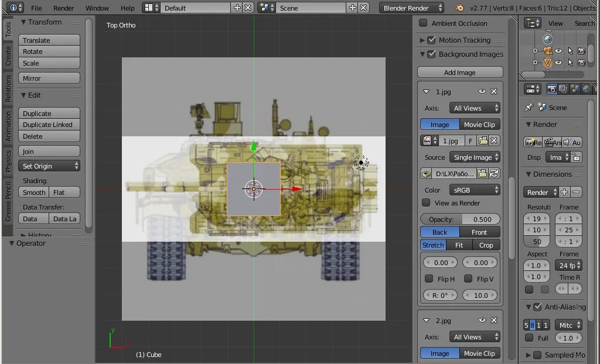600x364 pixels.
Task: Switch to Render properties tab icon
Action: click(551, 89)
